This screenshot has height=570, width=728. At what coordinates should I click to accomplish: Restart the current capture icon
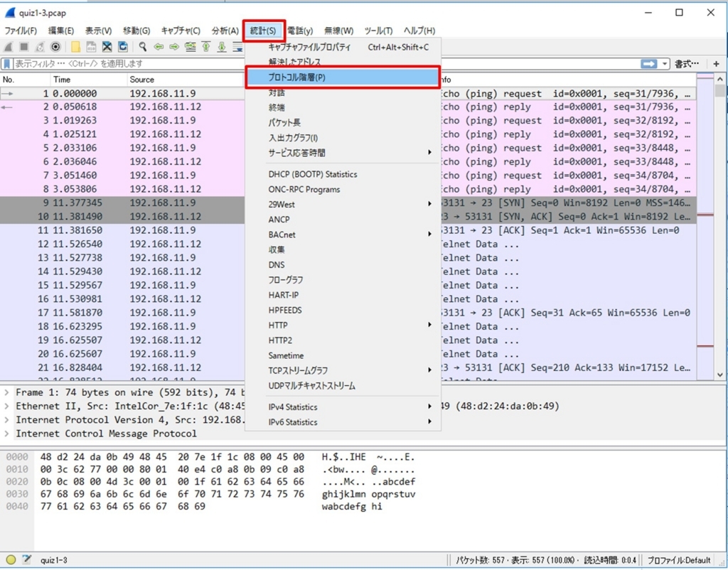click(x=40, y=47)
